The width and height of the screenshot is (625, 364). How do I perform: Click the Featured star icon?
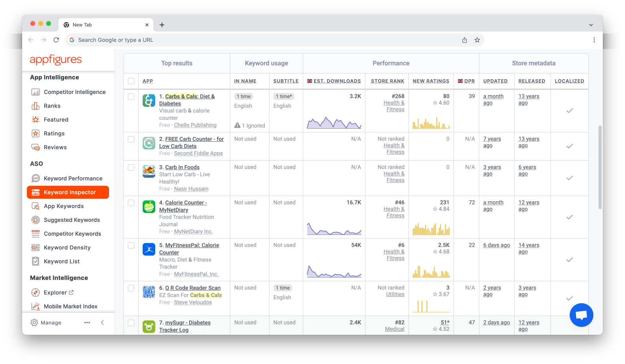point(36,120)
